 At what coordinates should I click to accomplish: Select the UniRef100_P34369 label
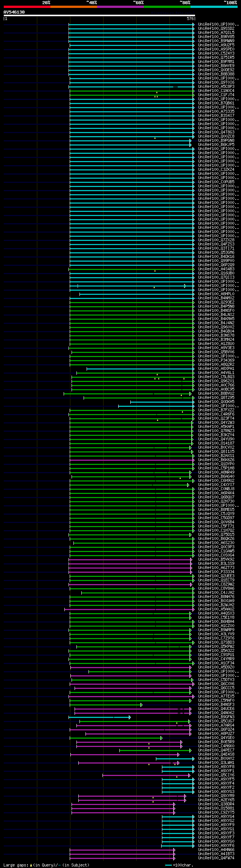pyautogui.click(x=216, y=360)
